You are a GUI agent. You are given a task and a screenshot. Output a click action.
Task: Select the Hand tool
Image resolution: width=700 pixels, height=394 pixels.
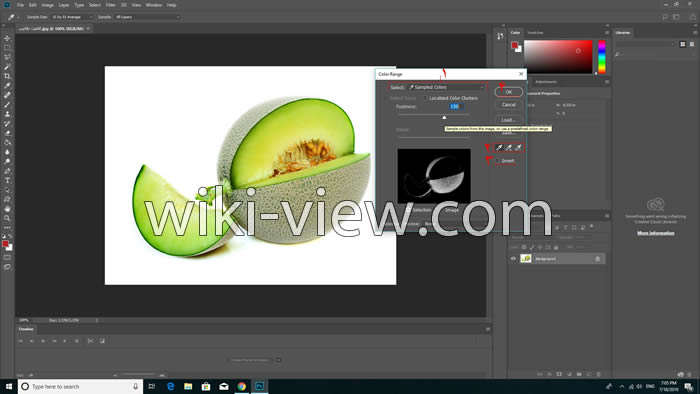[7, 208]
